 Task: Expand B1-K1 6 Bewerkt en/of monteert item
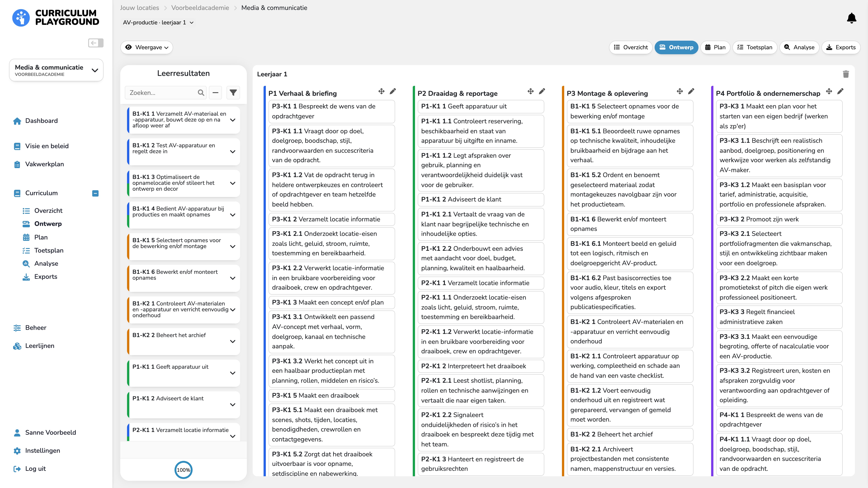tap(233, 278)
